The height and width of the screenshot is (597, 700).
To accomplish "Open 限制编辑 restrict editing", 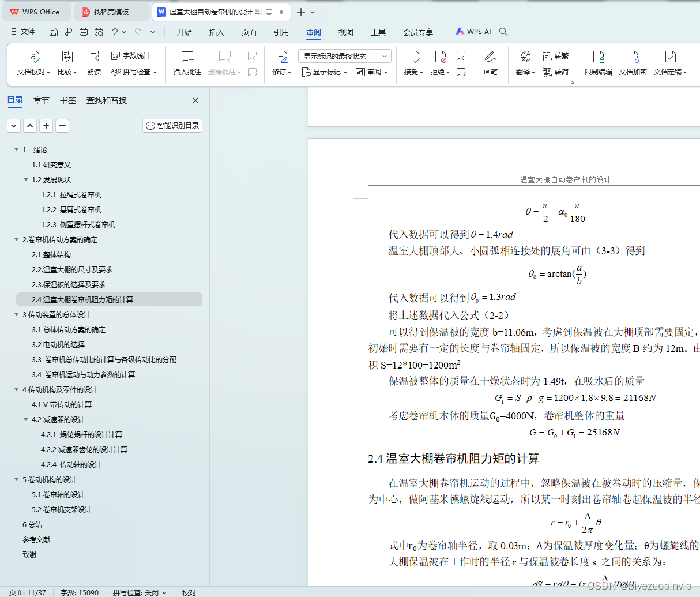I will click(x=599, y=63).
